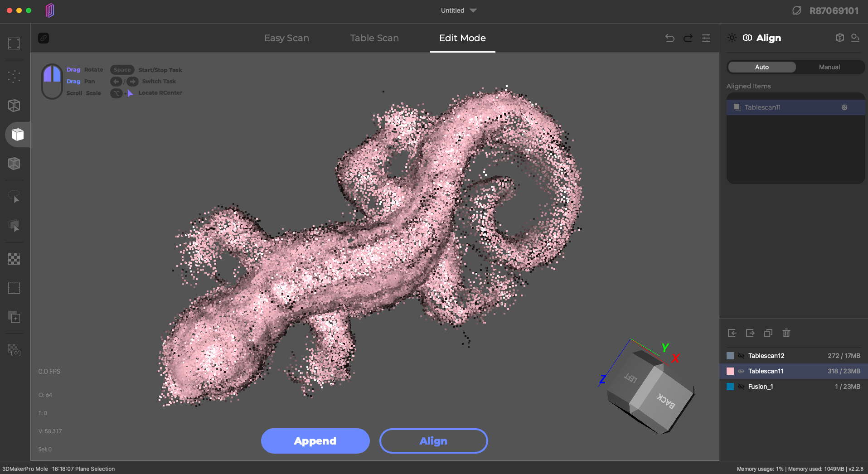Choose the shaded cube mesh icon
The height and width of the screenshot is (474, 868).
(x=14, y=164)
